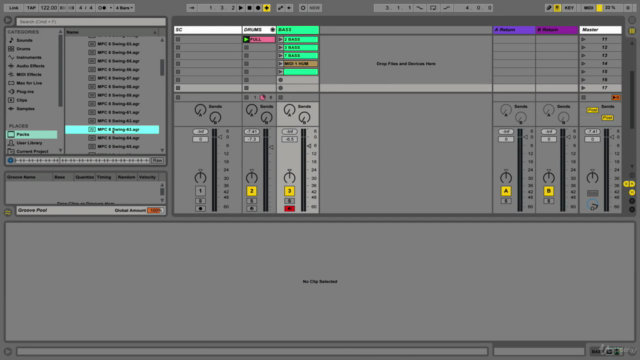The height and width of the screenshot is (360, 640).
Task: Toggle the yellow MIDI arrangement overdub button
Action: 267,8
